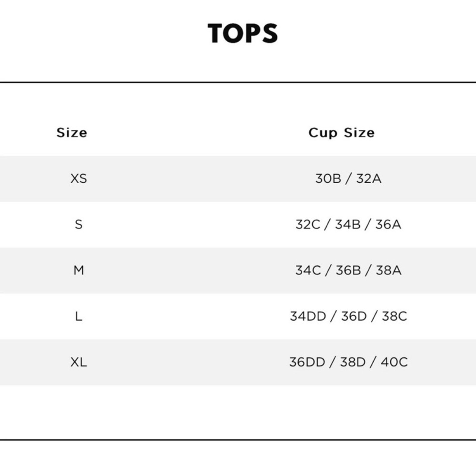
Task: Select cup size 30B / 32A
Action: pyautogui.click(x=348, y=178)
